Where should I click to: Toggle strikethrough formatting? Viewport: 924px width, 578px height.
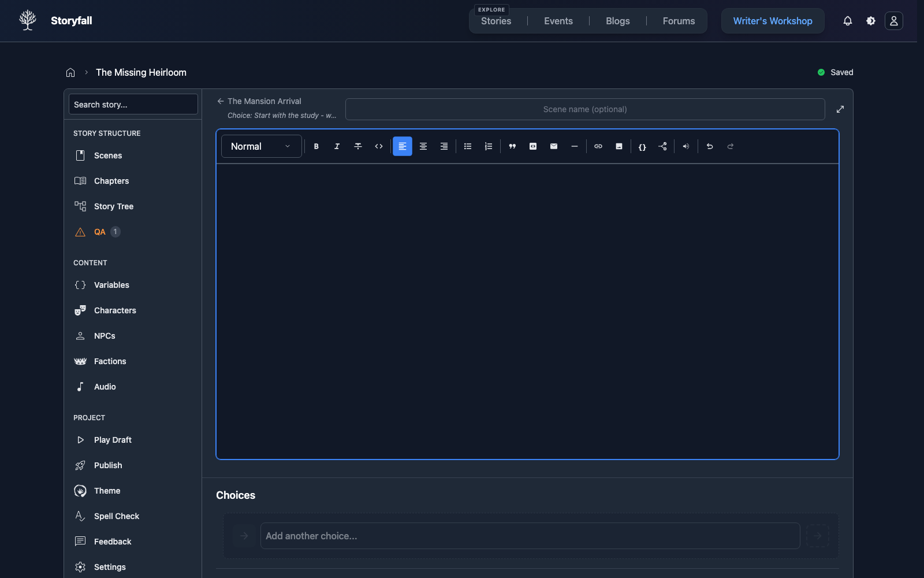[358, 146]
